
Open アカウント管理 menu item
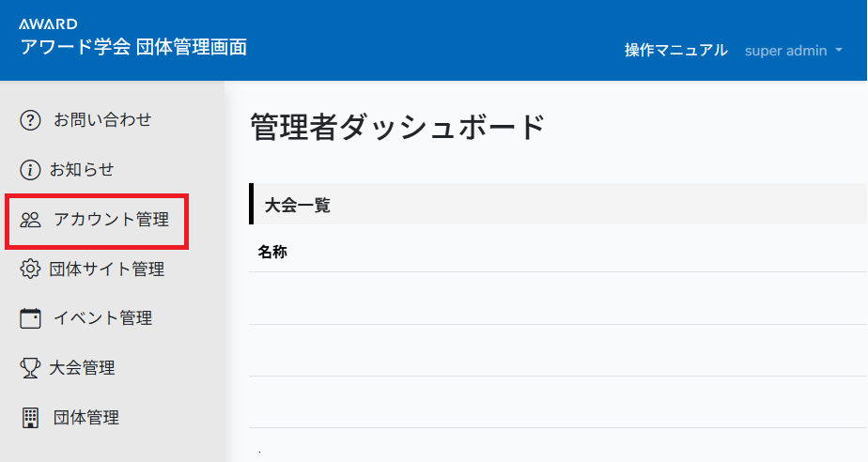pyautogui.click(x=111, y=221)
